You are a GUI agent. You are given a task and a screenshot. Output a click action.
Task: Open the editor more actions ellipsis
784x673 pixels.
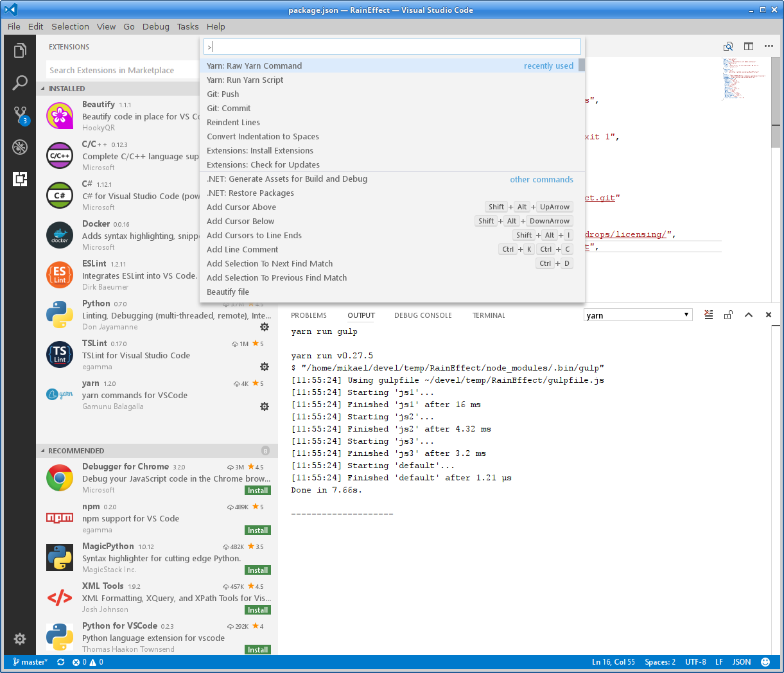click(769, 46)
